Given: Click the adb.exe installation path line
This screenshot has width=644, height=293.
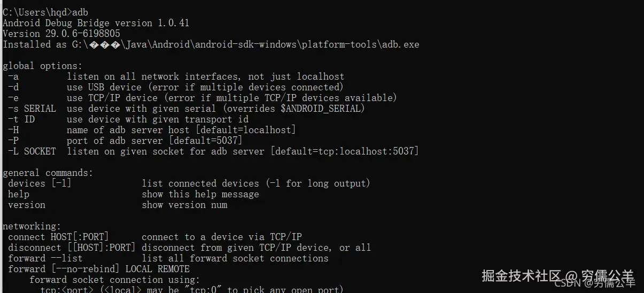Looking at the screenshot, I should pyautogui.click(x=211, y=44).
